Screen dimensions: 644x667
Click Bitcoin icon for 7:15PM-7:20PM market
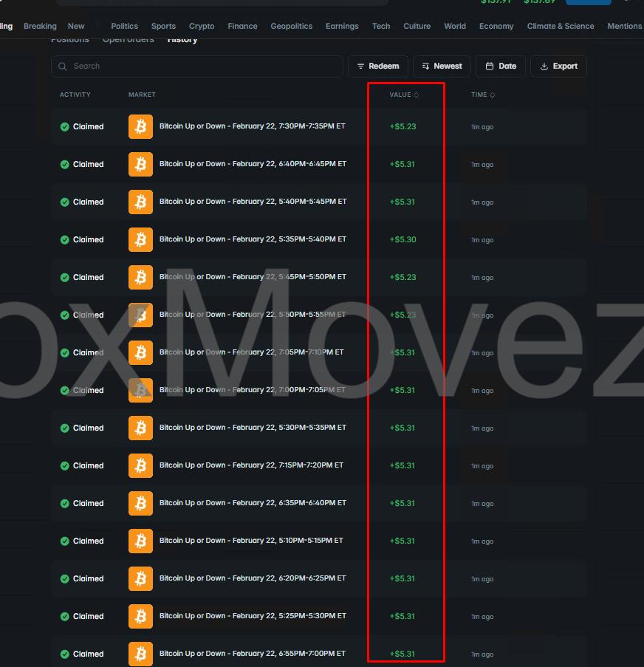coord(140,465)
